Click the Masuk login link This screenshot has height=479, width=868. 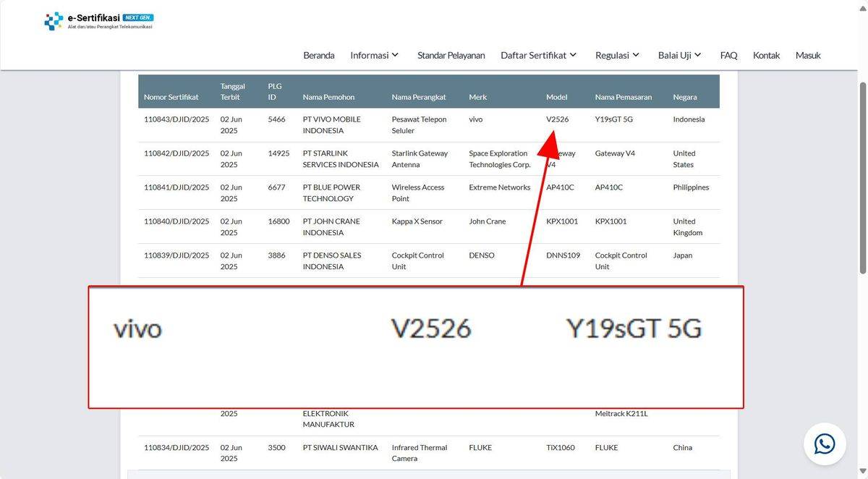tap(808, 55)
